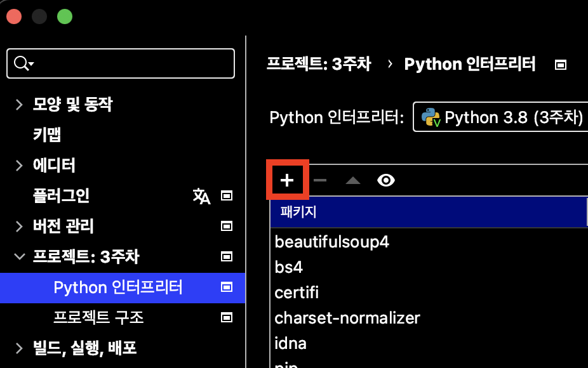588x368 pixels.
Task: Select the certifi package row
Action: (x=429, y=292)
